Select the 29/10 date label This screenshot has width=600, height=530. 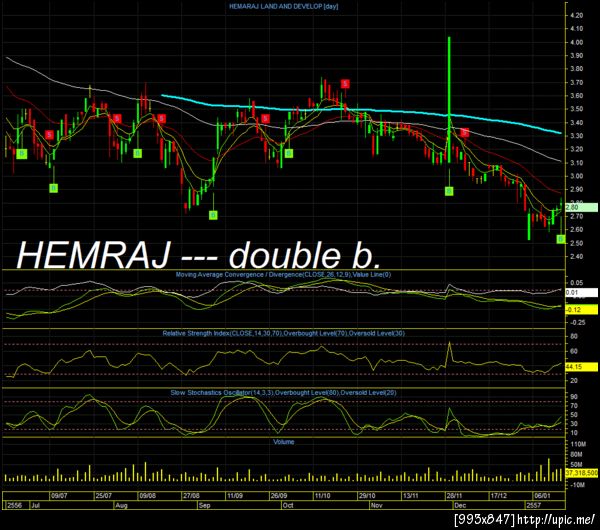(x=367, y=496)
